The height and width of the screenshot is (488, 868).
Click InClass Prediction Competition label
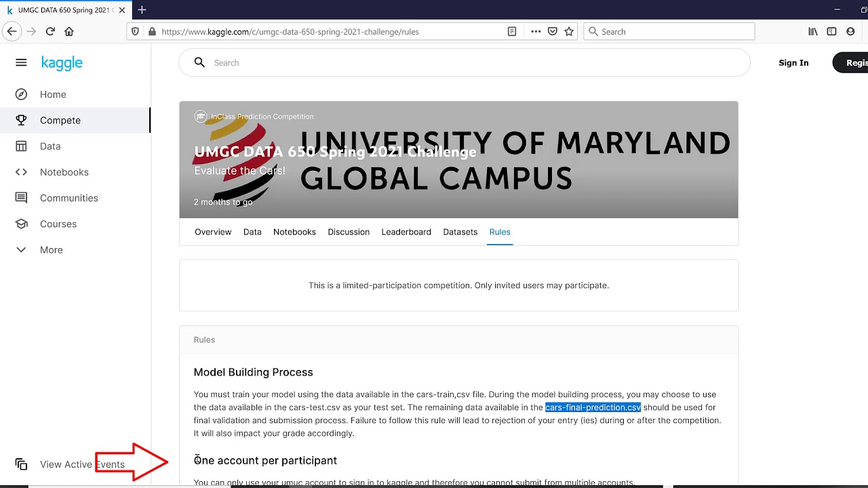click(262, 117)
